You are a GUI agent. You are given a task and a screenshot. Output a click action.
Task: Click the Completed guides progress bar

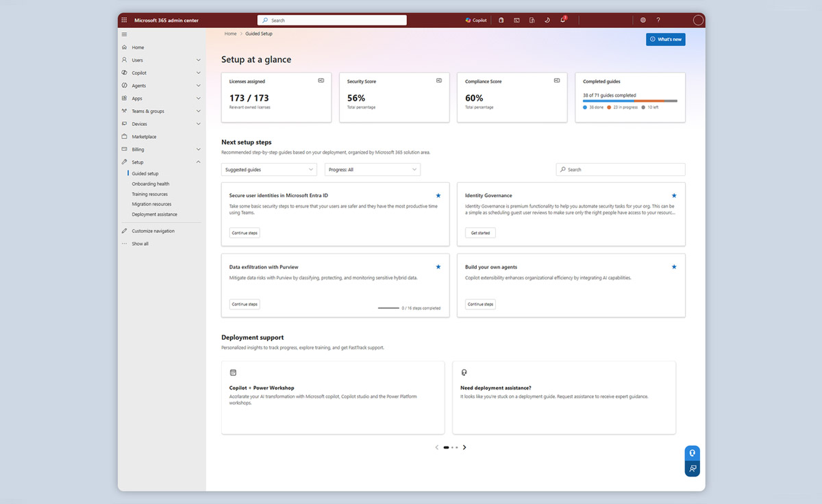[x=630, y=101]
